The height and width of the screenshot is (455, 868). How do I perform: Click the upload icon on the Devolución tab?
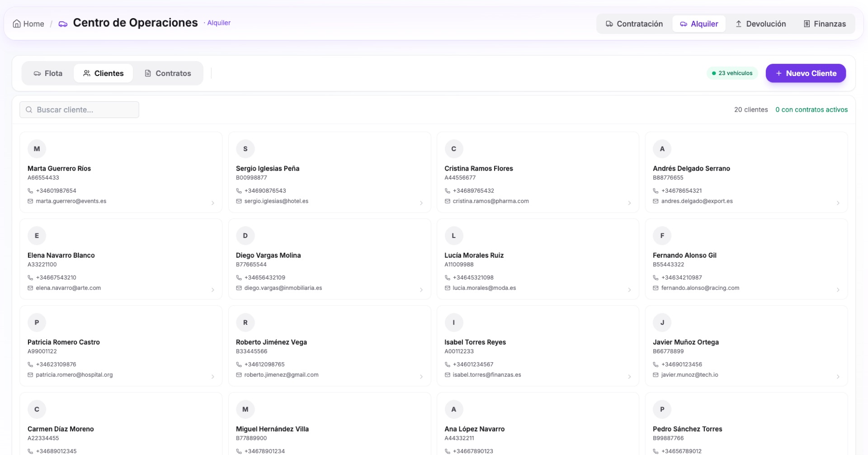pos(739,24)
